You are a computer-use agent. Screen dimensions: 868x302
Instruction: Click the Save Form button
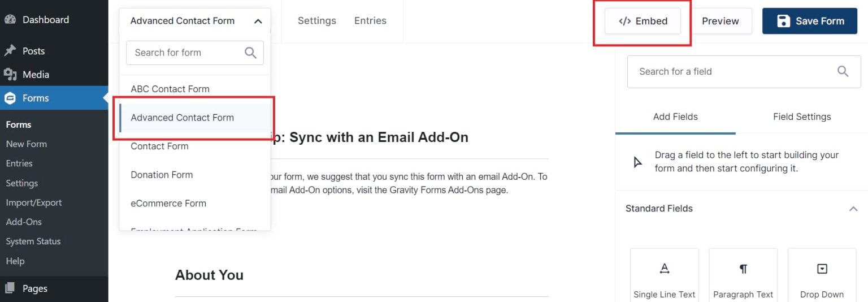click(810, 21)
